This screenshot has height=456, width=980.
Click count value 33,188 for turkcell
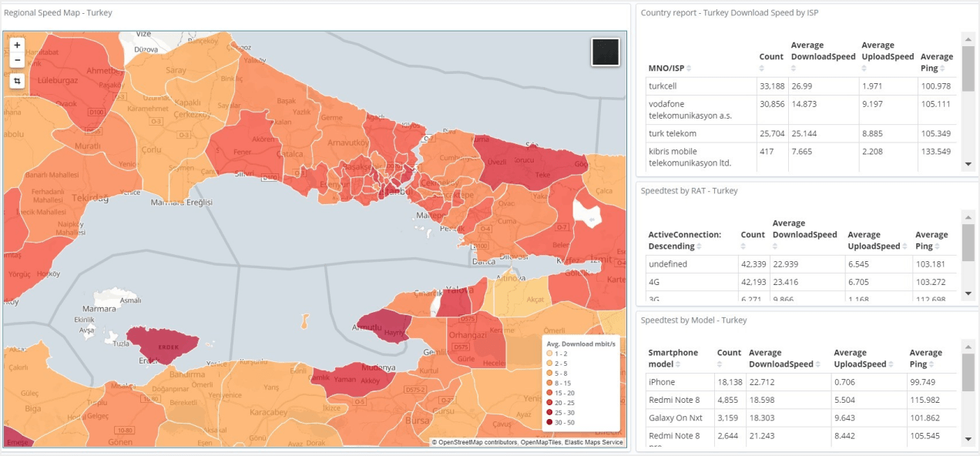772,86
